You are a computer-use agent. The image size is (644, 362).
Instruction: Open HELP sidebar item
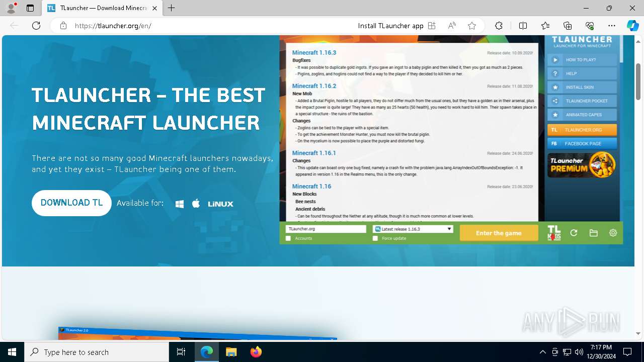(582, 73)
